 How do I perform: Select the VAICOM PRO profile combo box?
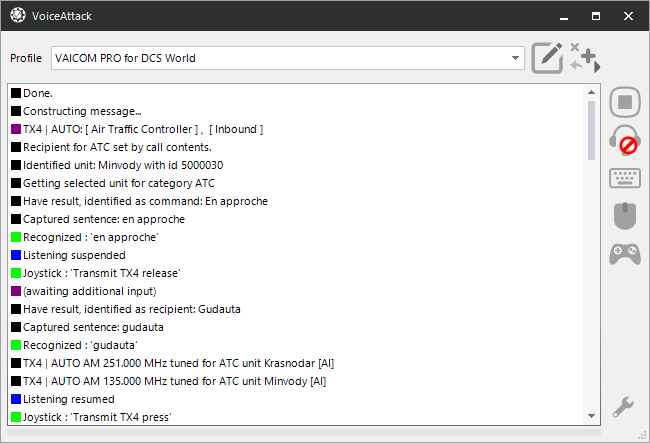(x=288, y=58)
